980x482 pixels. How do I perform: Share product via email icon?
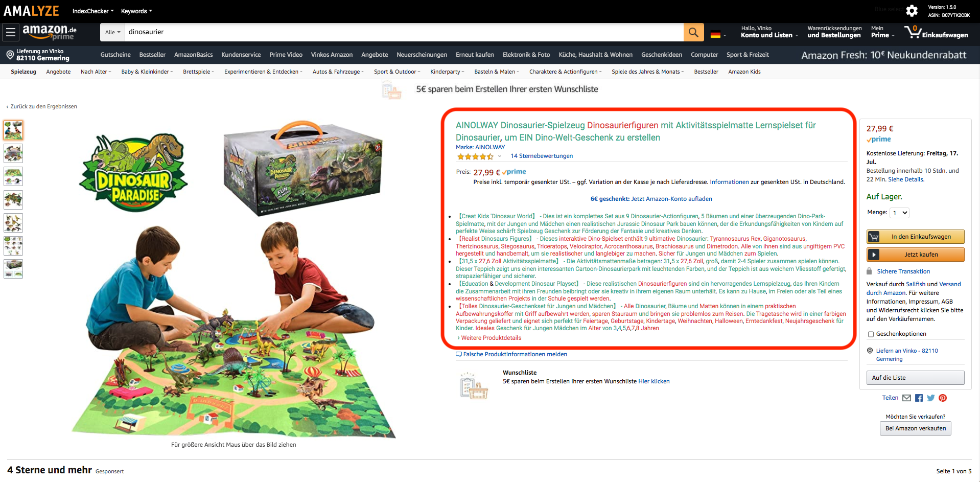pos(906,398)
